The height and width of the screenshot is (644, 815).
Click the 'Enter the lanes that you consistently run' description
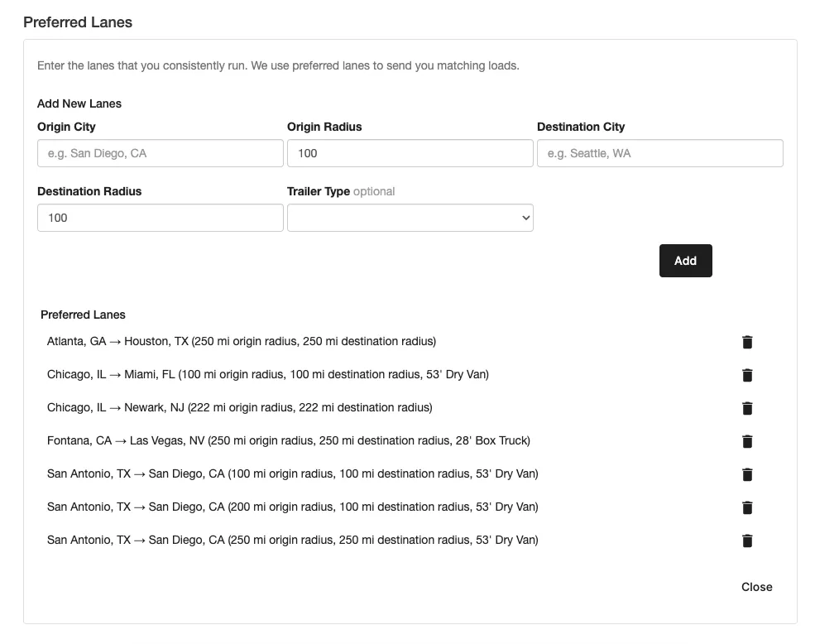click(278, 65)
